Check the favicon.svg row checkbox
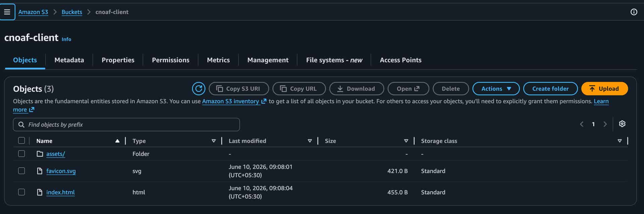644x214 pixels. click(21, 171)
